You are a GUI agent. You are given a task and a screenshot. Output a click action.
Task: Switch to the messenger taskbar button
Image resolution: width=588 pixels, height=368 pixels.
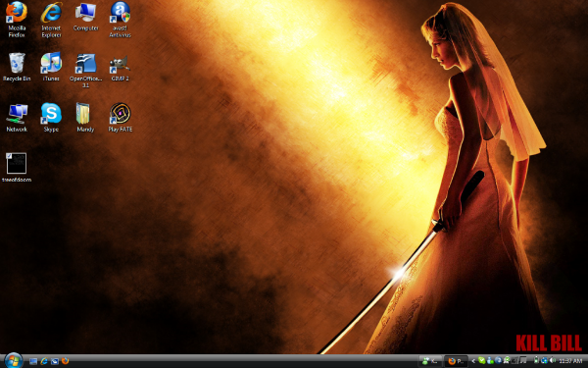(x=430, y=361)
